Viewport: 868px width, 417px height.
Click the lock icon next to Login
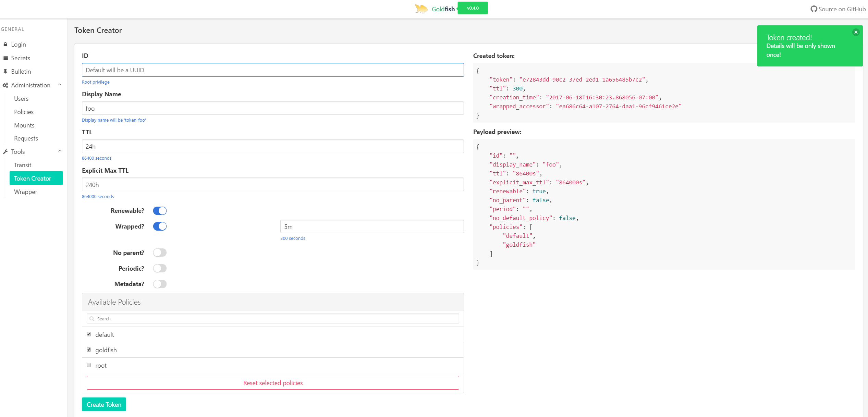point(5,45)
